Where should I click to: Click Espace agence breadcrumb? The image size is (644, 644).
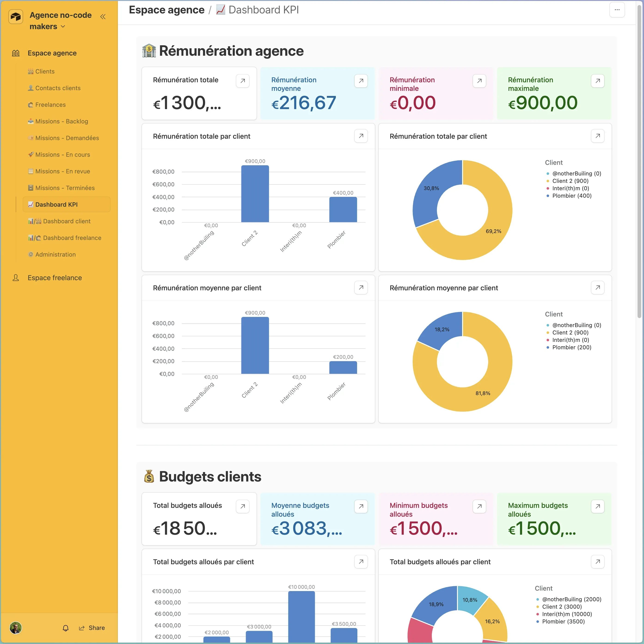[x=167, y=10]
